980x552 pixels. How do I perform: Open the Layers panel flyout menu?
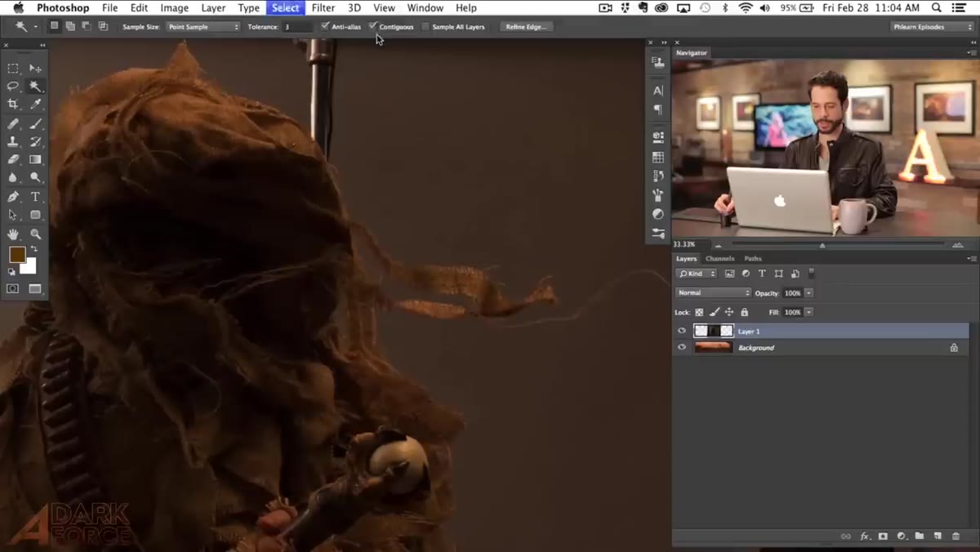point(971,258)
